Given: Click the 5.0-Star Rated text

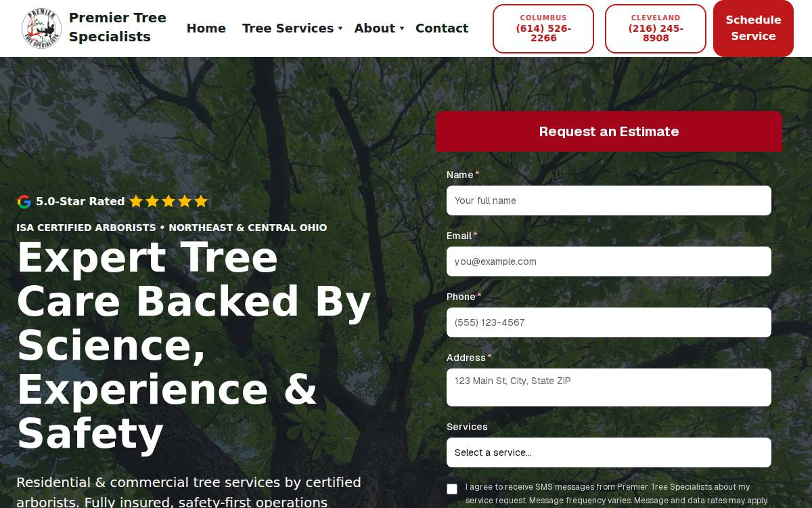Looking at the screenshot, I should click(x=80, y=201).
